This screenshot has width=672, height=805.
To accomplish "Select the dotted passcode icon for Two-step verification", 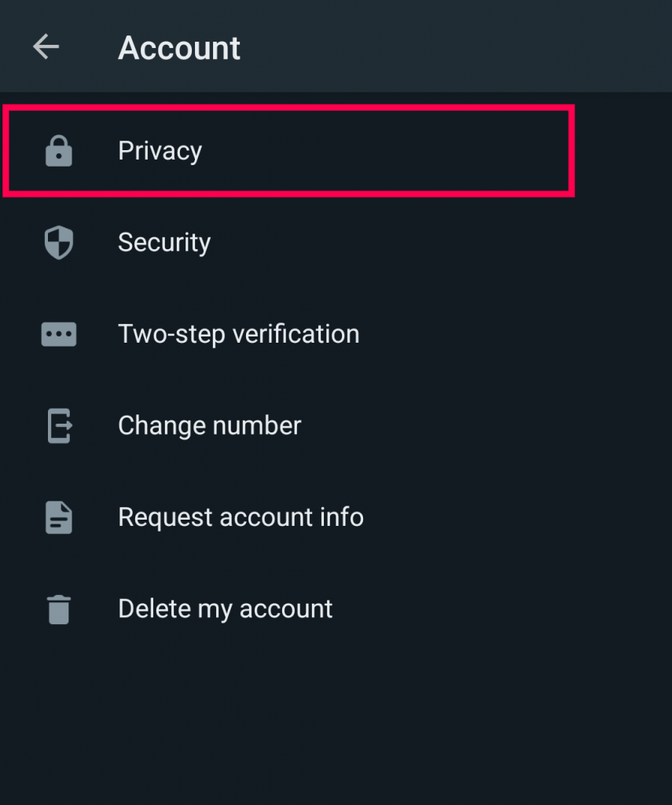I will coord(57,333).
